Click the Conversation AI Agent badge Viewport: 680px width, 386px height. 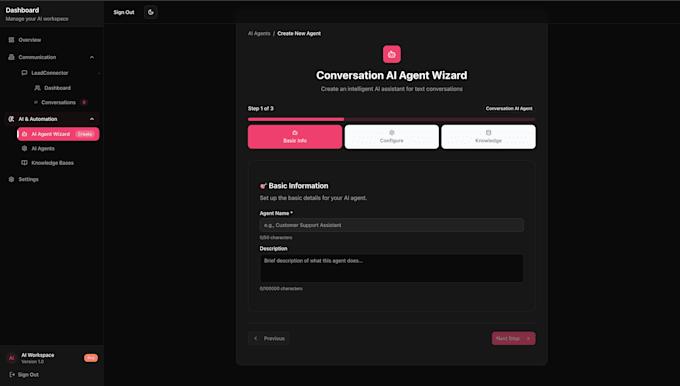click(x=509, y=108)
